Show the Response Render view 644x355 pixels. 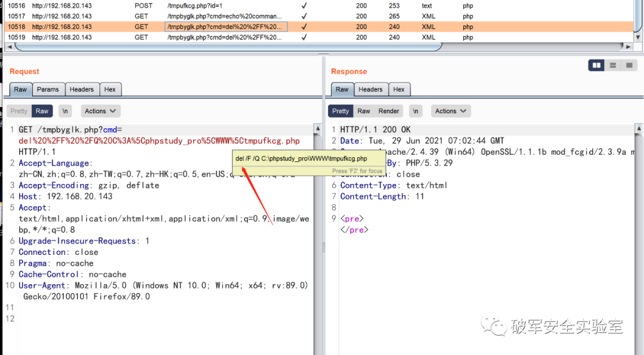(x=389, y=111)
